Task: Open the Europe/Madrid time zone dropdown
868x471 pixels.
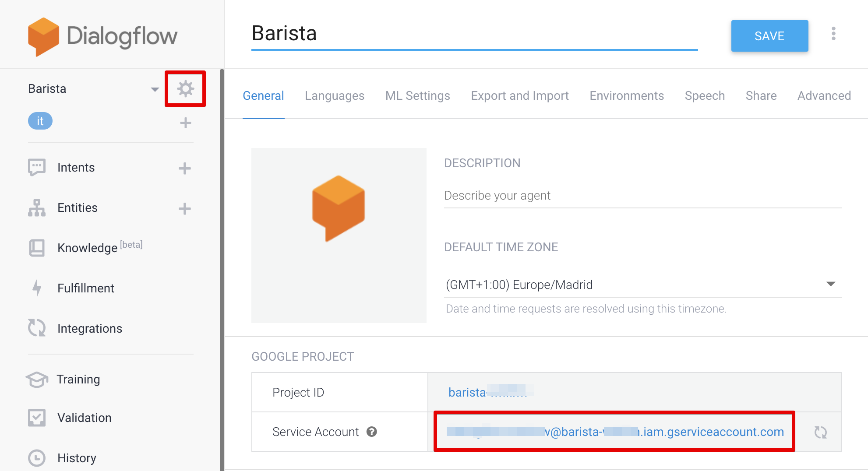Action: (642, 285)
